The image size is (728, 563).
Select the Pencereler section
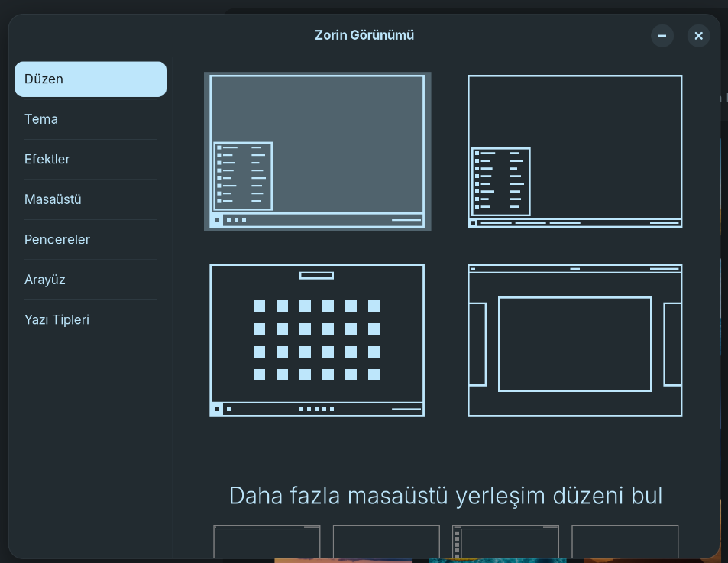[91, 240]
